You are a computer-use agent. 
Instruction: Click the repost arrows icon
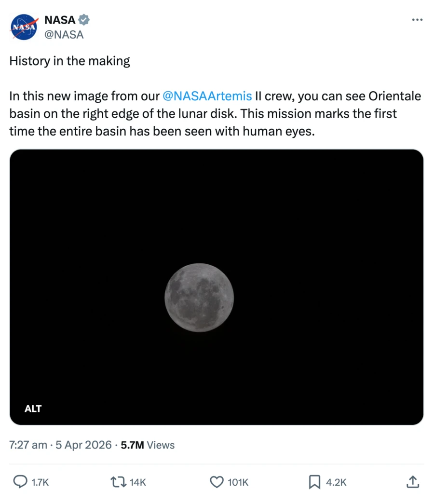[117, 482]
